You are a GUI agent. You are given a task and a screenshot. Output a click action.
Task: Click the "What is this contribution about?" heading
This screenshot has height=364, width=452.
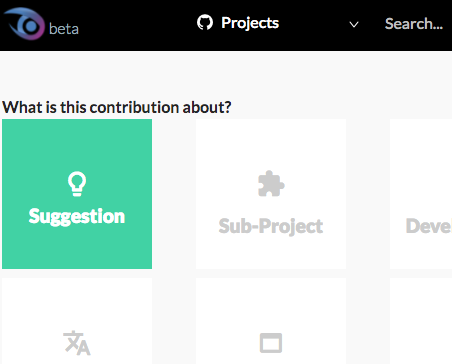pyautogui.click(x=117, y=107)
